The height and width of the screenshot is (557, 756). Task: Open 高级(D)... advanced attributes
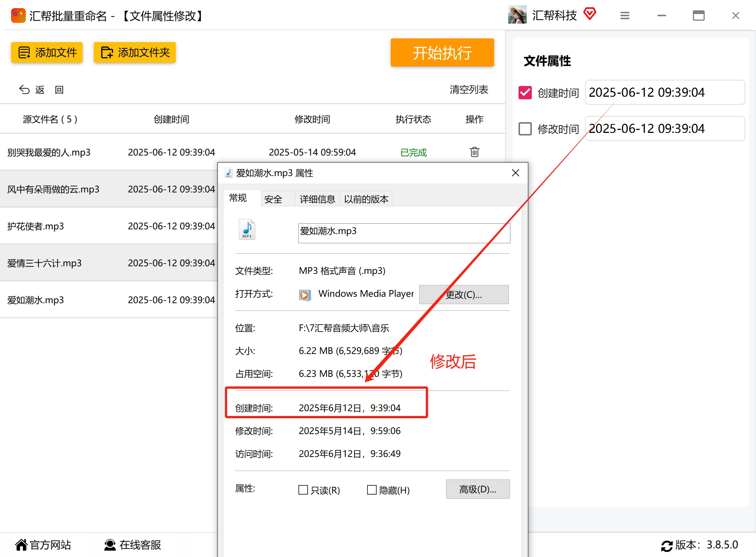pos(478,489)
